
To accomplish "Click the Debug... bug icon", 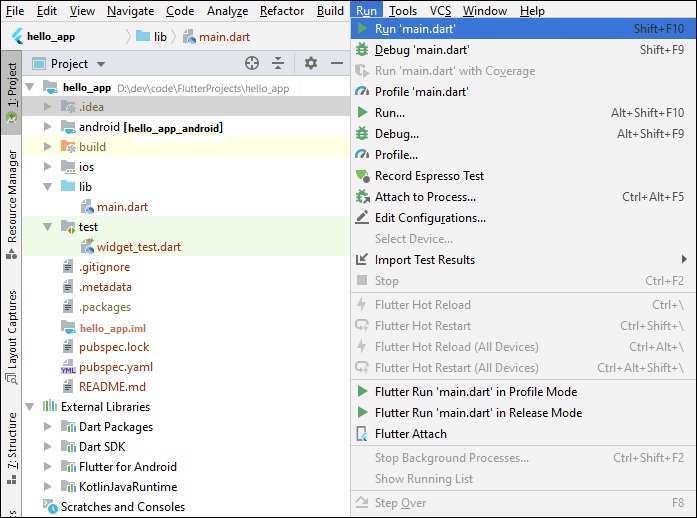I will click(362, 133).
